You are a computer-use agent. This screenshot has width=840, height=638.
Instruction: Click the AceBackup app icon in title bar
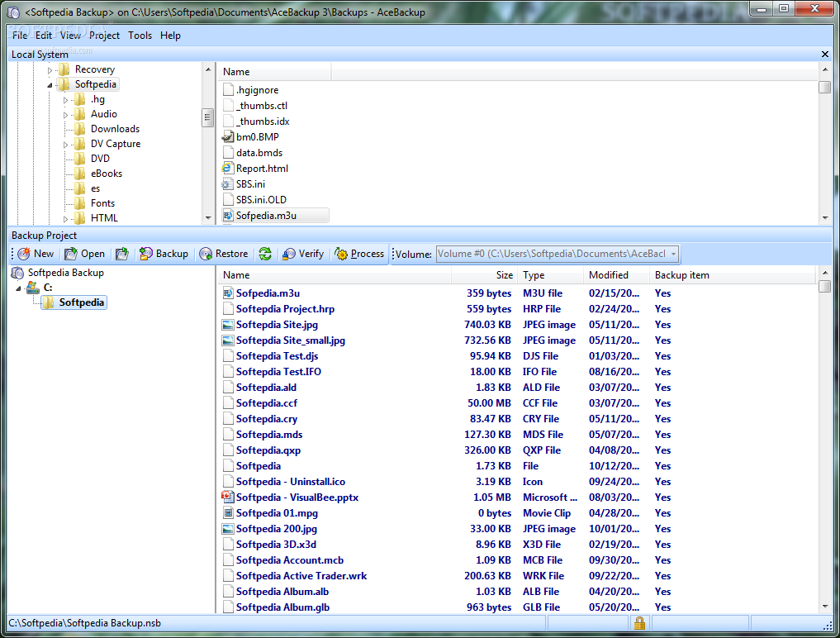[14, 12]
